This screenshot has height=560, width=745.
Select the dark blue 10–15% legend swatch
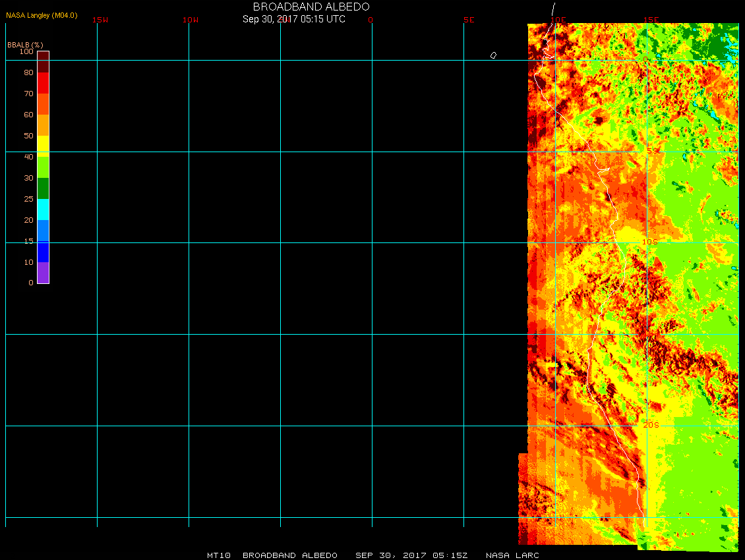tap(43, 252)
